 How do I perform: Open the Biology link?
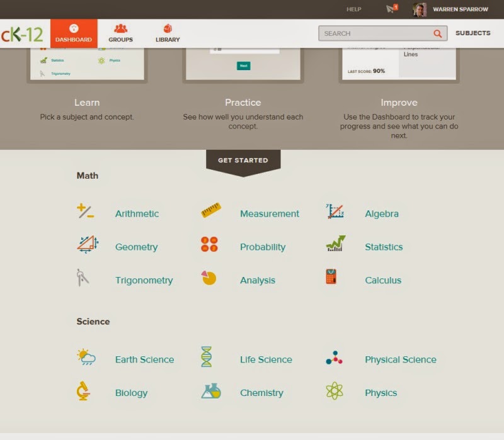(x=131, y=393)
